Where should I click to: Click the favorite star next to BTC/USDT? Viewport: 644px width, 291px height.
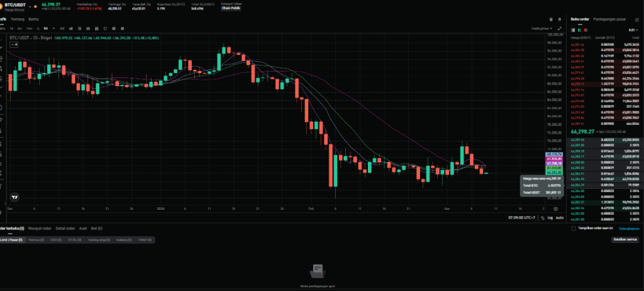(x=35, y=6)
